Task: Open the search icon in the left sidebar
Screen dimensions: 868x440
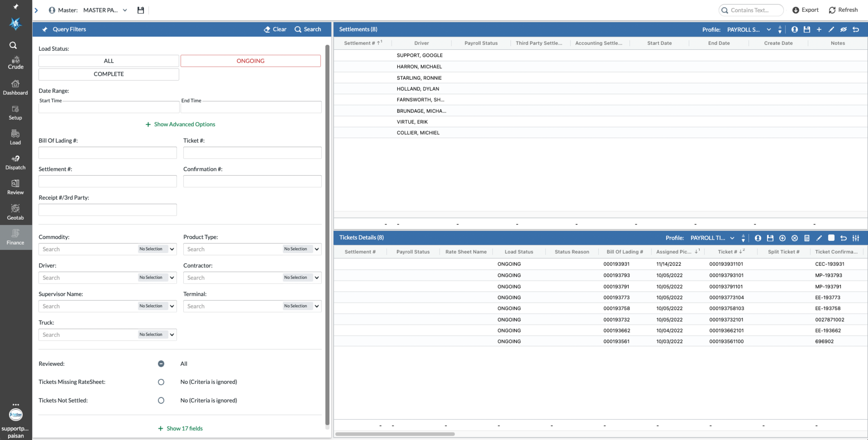Action: click(x=13, y=45)
